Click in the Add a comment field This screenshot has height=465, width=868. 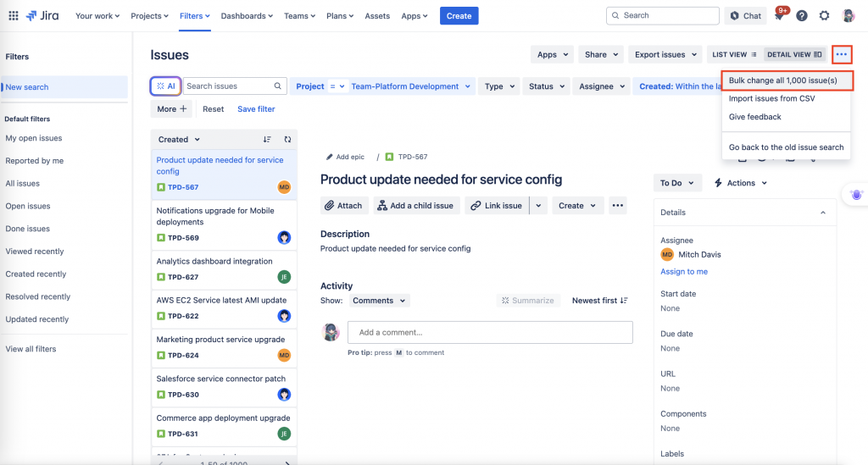490,332
